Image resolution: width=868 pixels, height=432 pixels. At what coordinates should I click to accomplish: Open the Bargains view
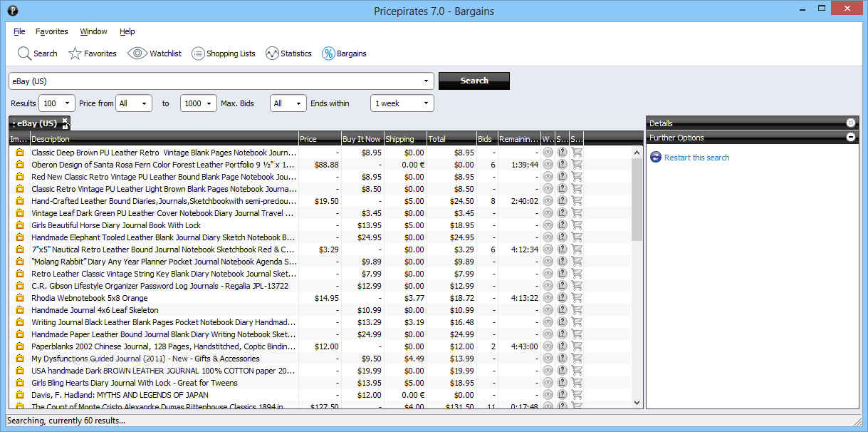pos(345,53)
